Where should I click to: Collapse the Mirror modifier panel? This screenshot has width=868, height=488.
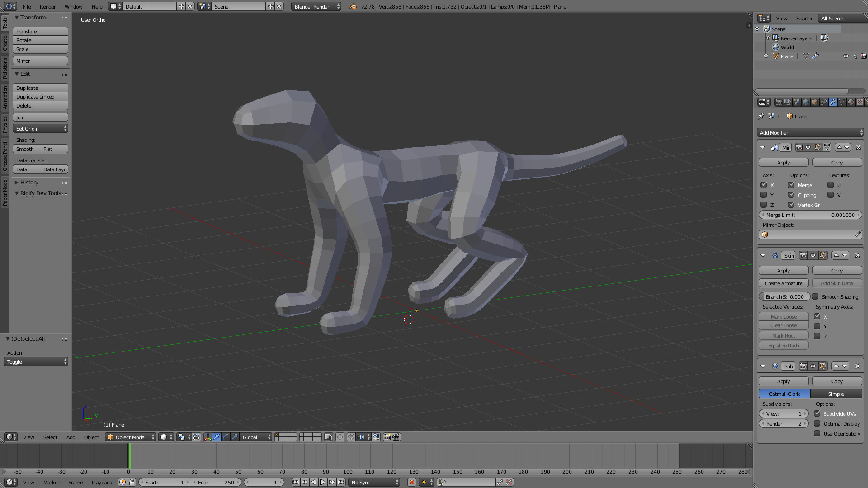(763, 147)
